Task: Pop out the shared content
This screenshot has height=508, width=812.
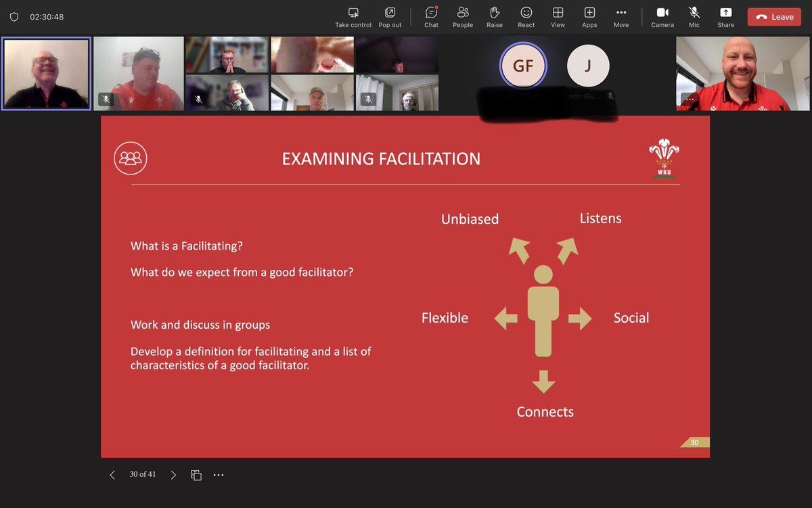Action: 390,18
